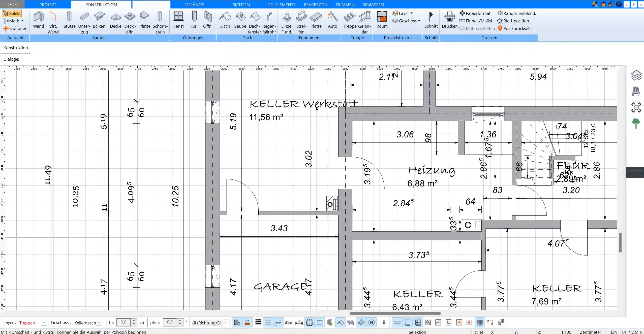Pick the Gaube dormer tool
This screenshot has height=334, width=644.
(x=240, y=20)
